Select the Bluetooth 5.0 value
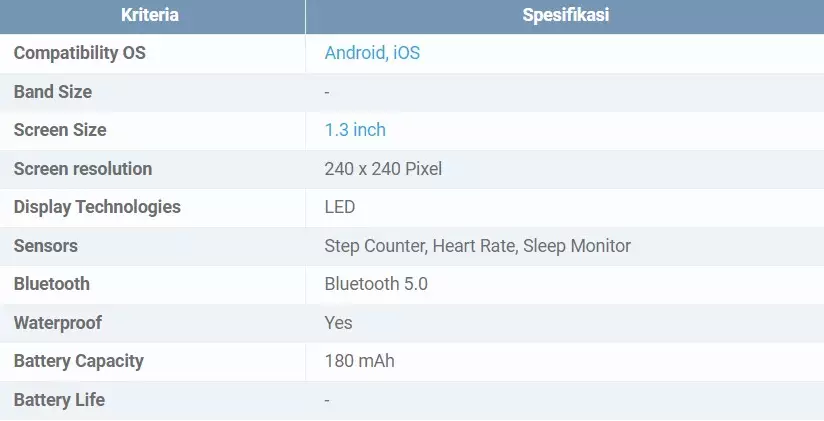Screen dimensions: 824x421 (376, 284)
